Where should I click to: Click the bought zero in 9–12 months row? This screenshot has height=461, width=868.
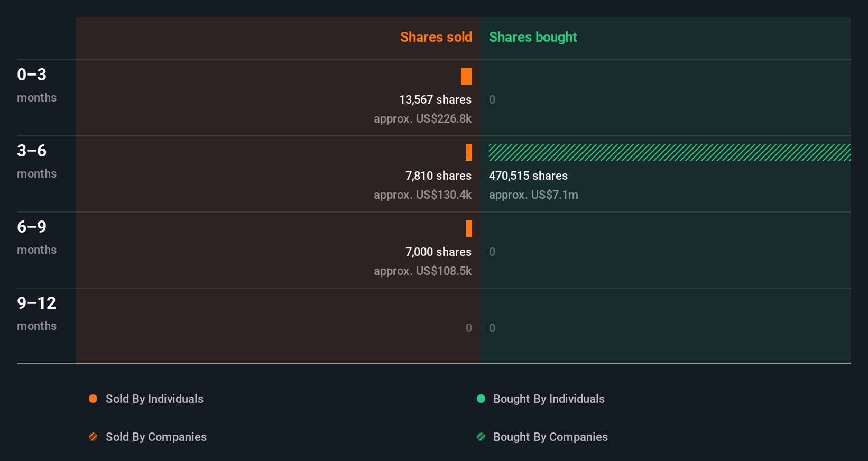coord(492,328)
